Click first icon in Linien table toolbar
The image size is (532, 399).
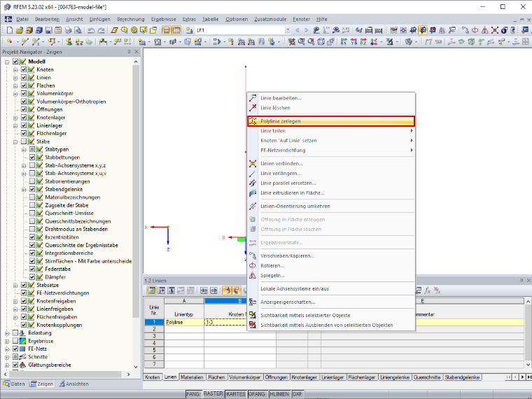[x=152, y=290]
